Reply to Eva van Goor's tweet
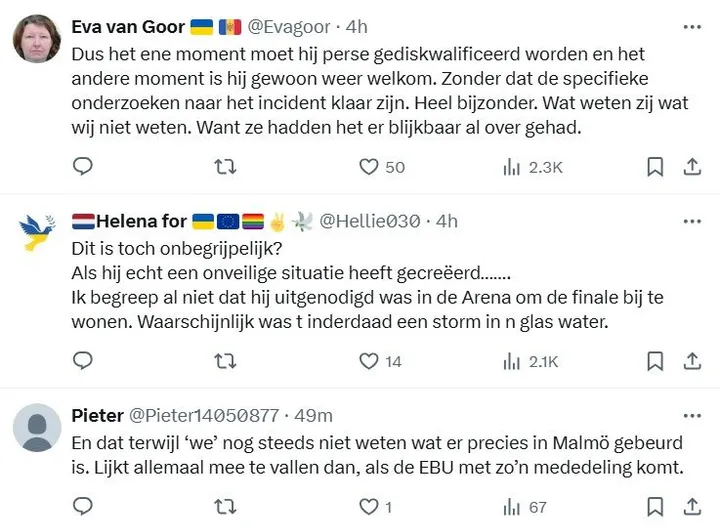This screenshot has width=720, height=530. tap(83, 167)
